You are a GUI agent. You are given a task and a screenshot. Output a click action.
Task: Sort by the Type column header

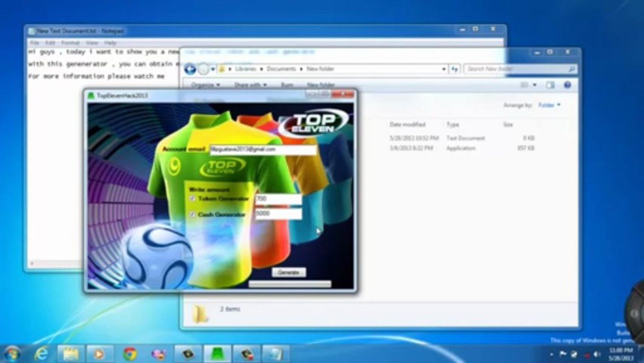[x=453, y=125]
